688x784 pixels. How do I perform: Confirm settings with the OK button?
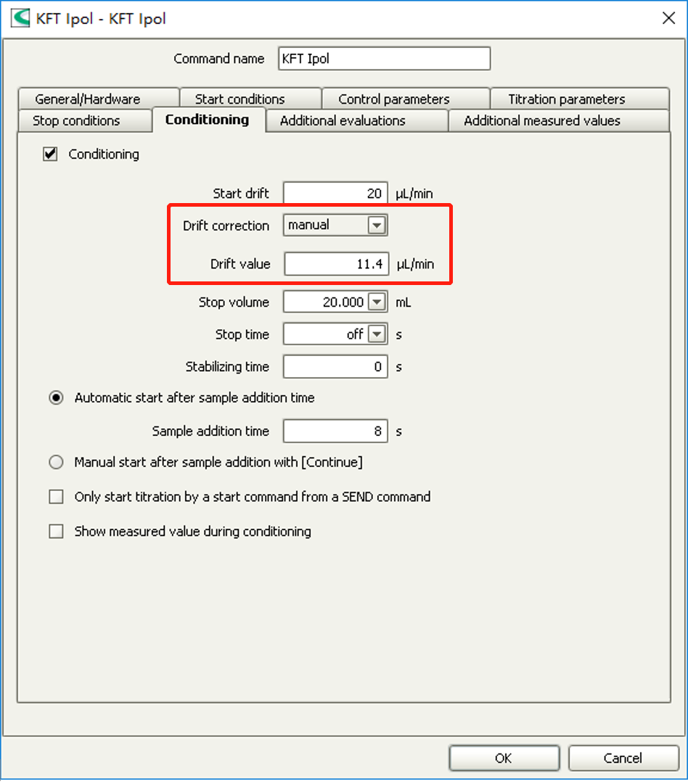[x=504, y=759]
